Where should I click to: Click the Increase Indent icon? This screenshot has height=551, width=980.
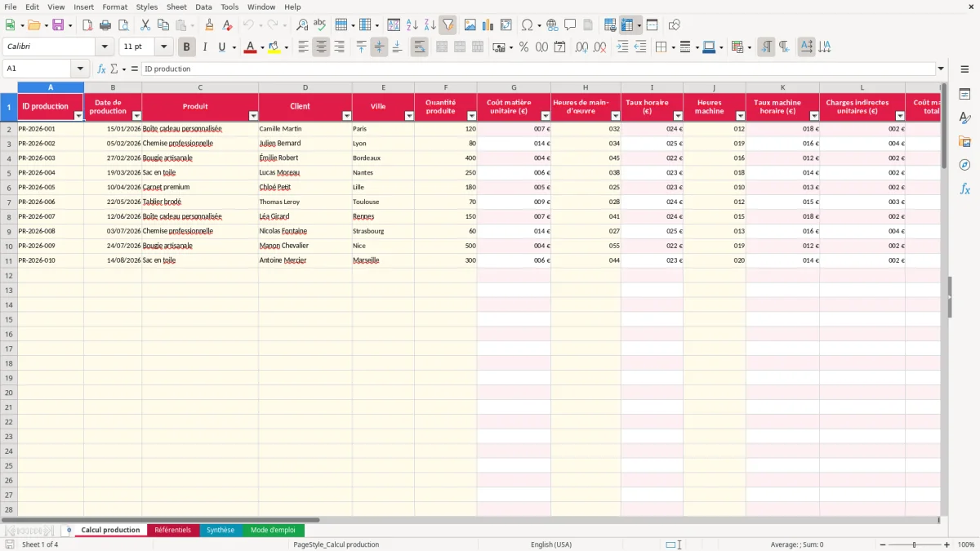(x=622, y=47)
